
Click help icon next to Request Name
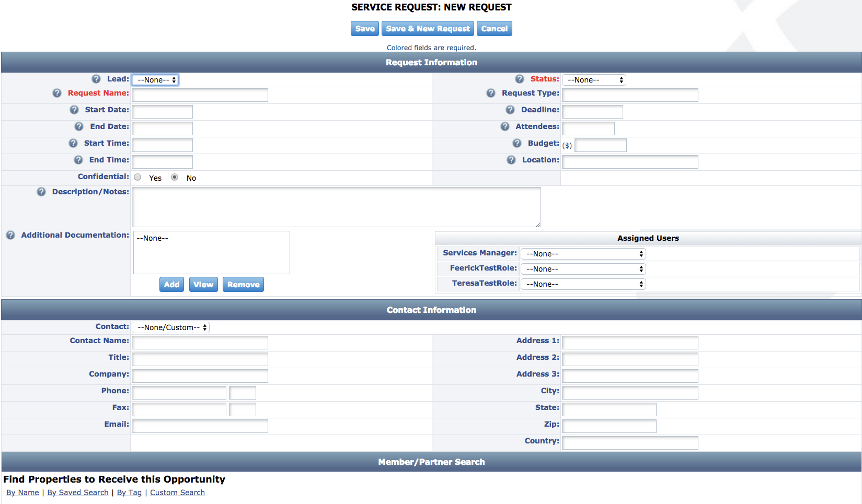coord(57,93)
